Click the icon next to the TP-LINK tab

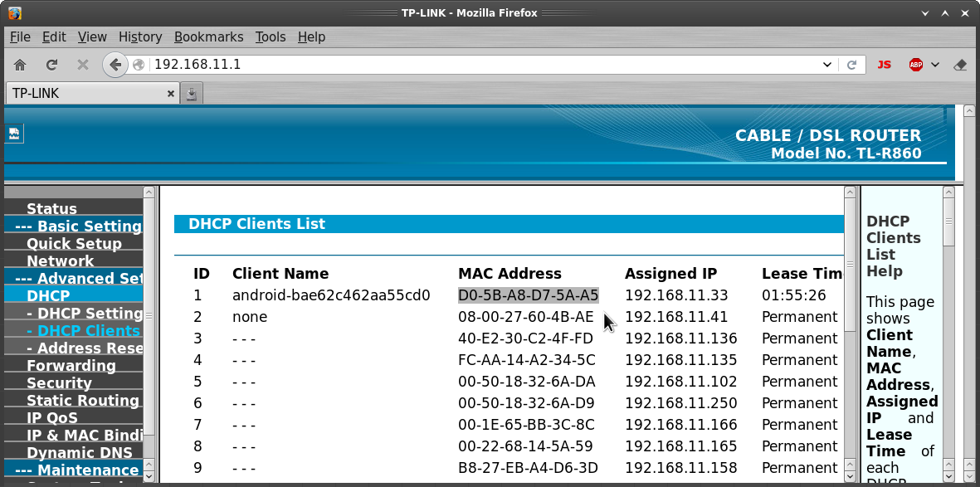click(x=192, y=94)
